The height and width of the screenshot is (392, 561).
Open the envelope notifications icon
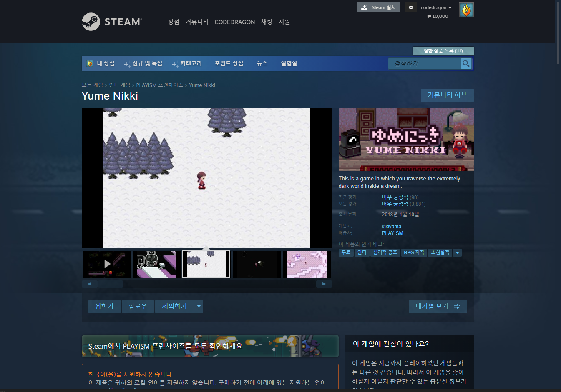(x=411, y=7)
